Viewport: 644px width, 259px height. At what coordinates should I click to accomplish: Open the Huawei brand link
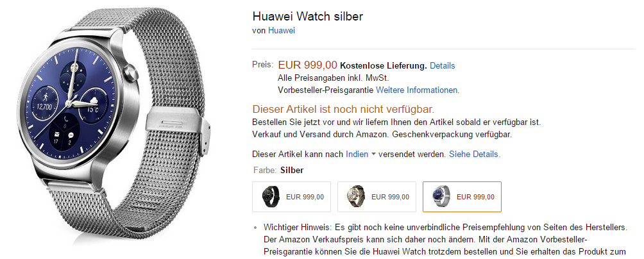point(282,30)
